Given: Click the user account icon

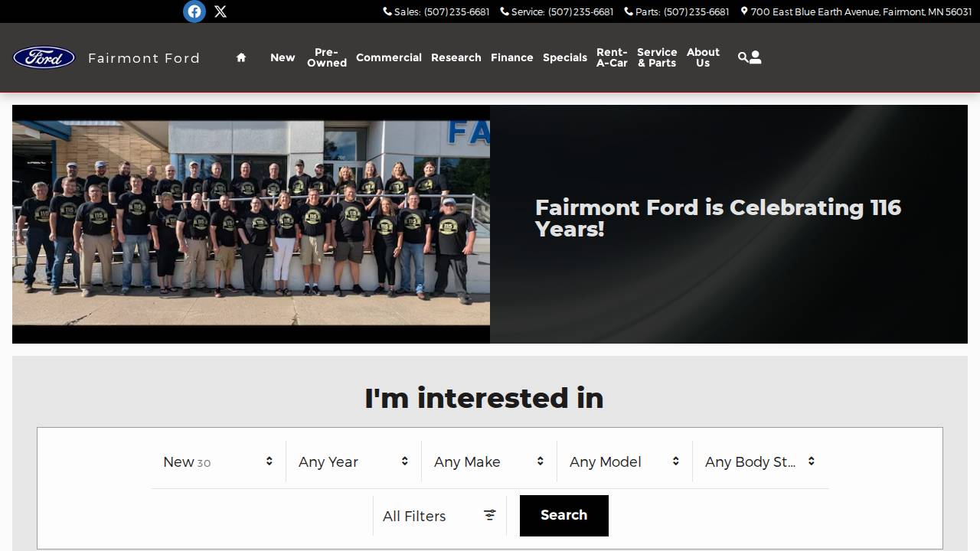Looking at the screenshot, I should click(x=755, y=57).
